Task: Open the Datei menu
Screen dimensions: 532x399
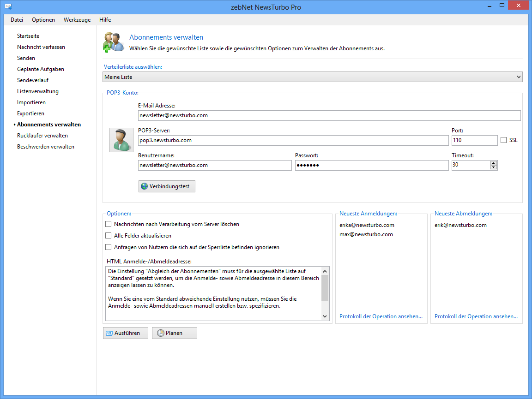Action: 17,20
